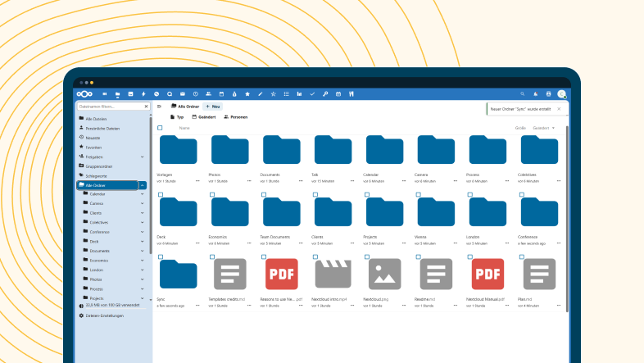Open the Activity lightning bolt app

pyautogui.click(x=143, y=94)
